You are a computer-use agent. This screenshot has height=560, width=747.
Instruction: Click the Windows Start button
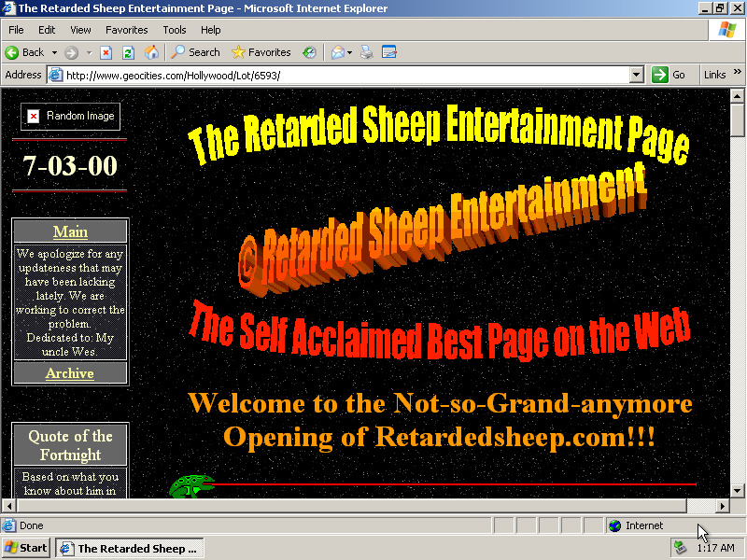coord(26,548)
